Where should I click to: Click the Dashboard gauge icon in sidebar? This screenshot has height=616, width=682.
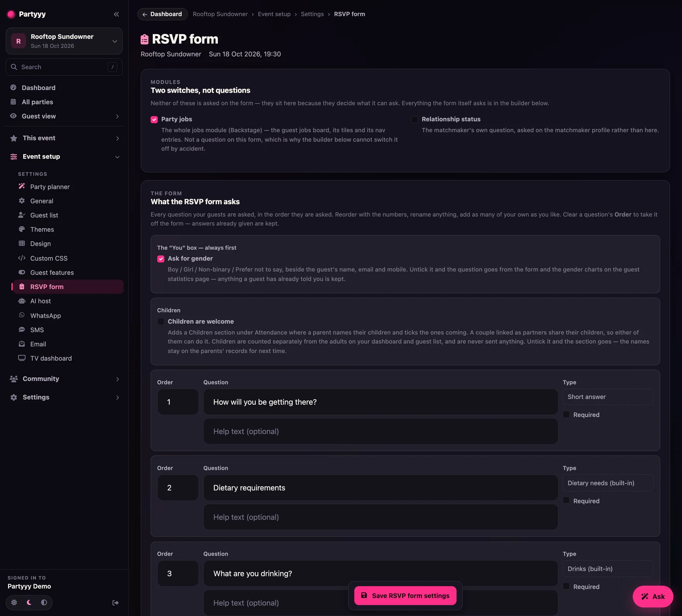pyautogui.click(x=13, y=88)
